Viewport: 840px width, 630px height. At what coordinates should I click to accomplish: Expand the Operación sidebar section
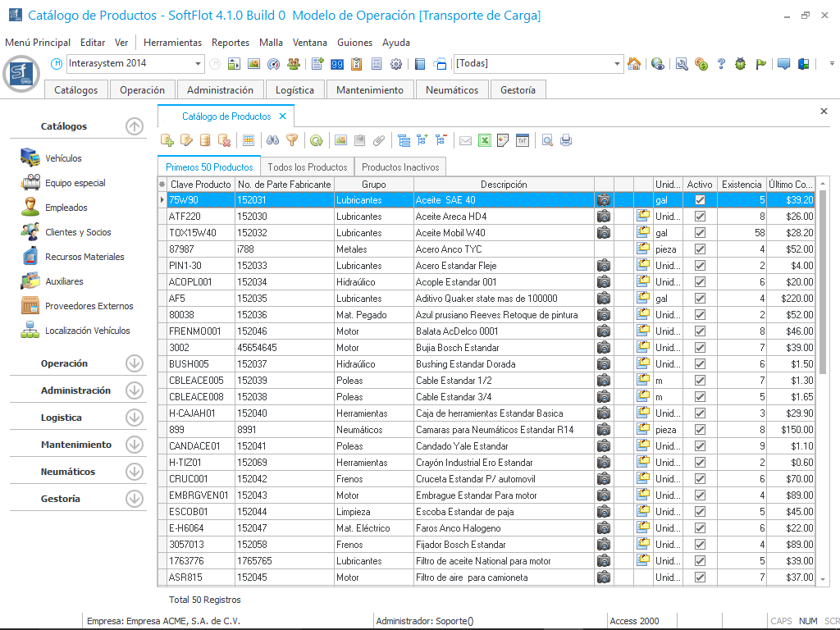click(135, 363)
